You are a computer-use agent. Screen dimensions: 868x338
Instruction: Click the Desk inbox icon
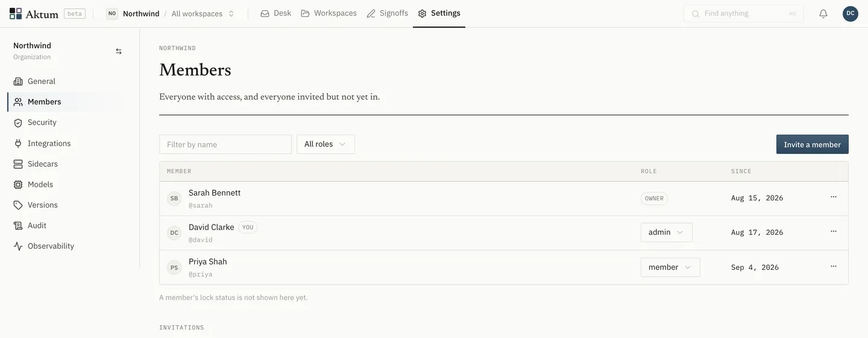(x=265, y=13)
